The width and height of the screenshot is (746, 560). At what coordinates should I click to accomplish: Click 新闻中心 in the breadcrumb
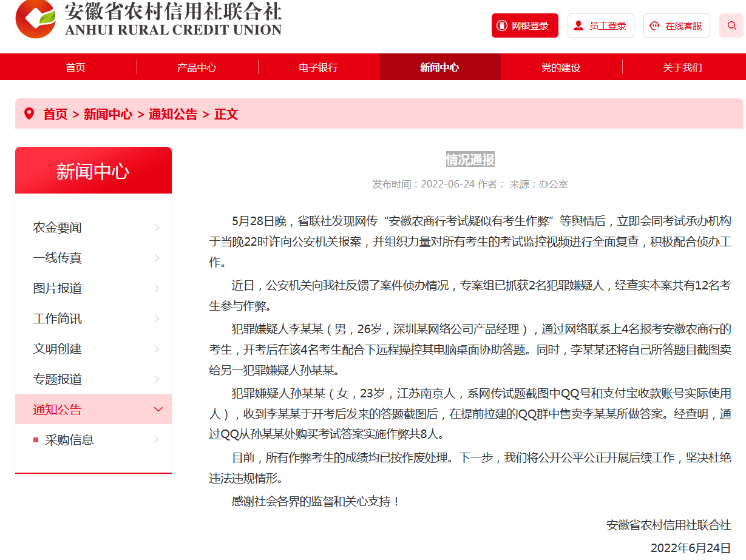(x=108, y=114)
